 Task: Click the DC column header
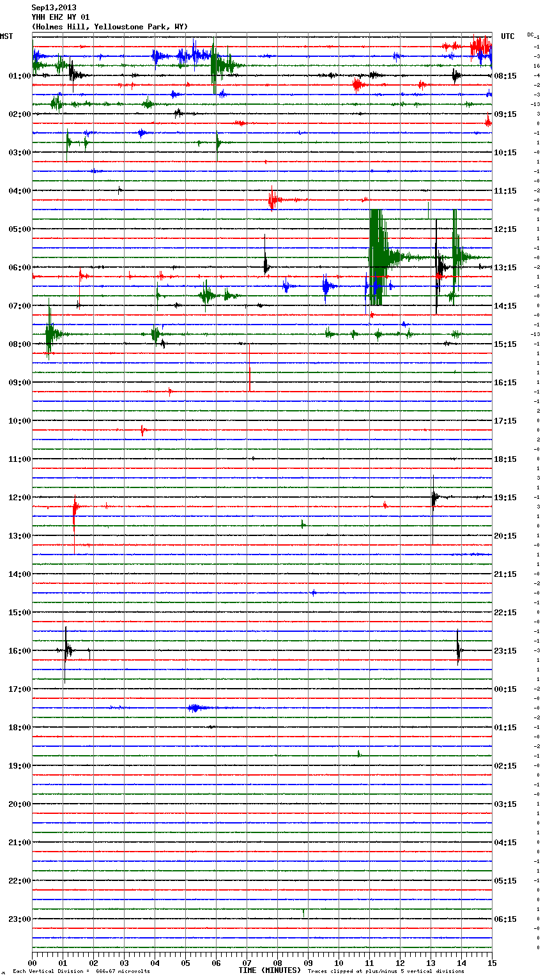[530, 34]
